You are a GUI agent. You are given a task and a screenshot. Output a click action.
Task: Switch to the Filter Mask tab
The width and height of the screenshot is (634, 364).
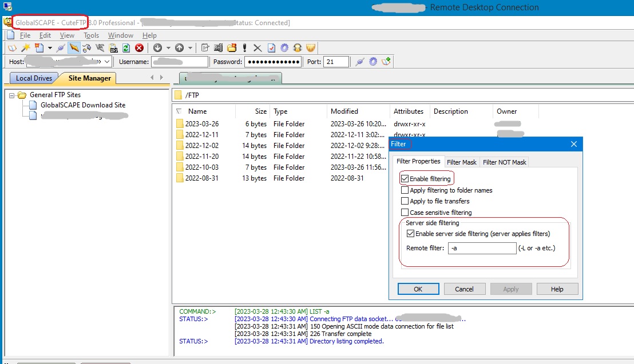[x=462, y=162]
